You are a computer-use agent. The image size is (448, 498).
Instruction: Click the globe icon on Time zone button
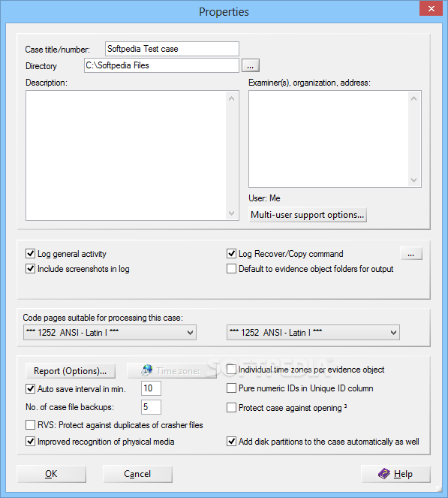click(147, 370)
